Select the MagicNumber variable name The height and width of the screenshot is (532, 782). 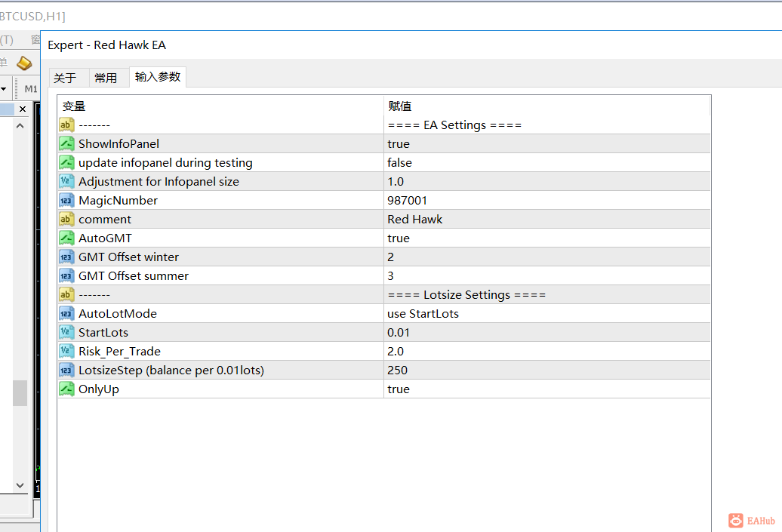119,201
